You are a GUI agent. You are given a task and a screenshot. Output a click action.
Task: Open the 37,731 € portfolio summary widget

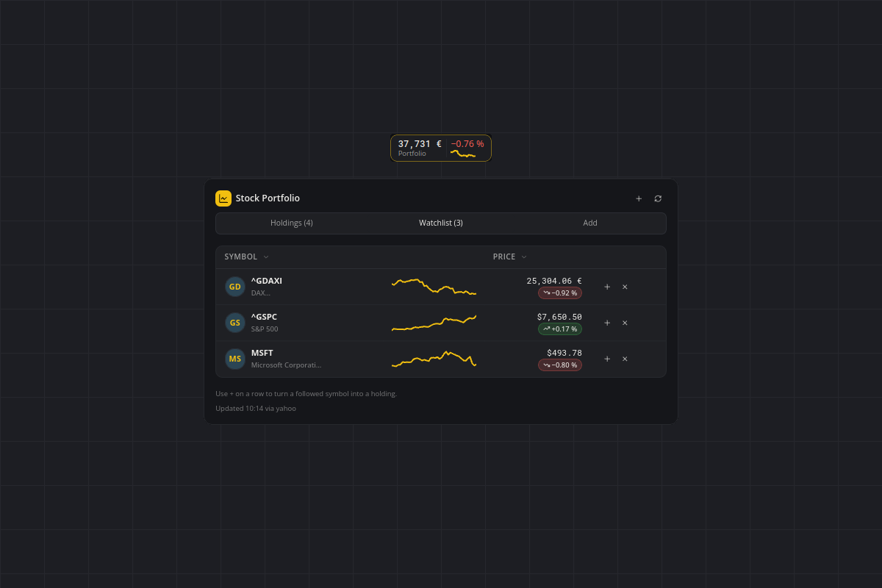tap(441, 148)
